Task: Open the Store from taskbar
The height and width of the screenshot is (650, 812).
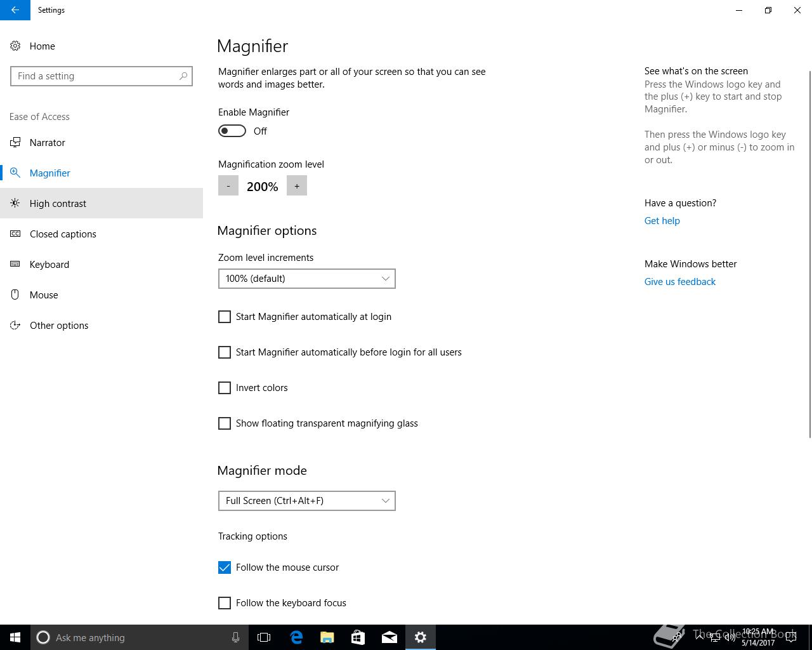Action: [358, 637]
